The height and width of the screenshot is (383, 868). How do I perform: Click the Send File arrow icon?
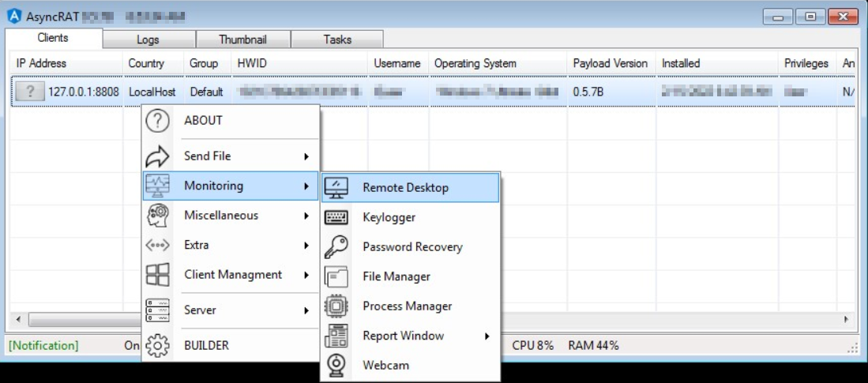[x=159, y=156]
